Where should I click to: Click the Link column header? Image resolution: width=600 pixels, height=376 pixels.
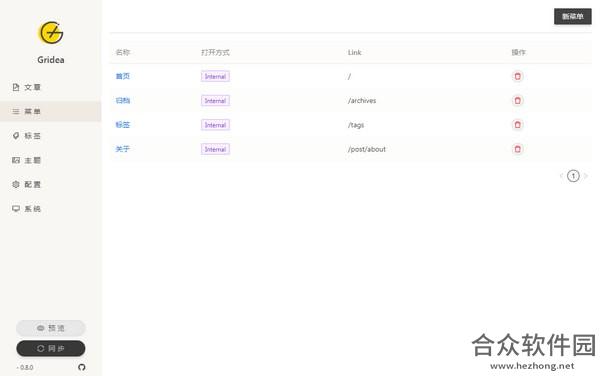tap(354, 52)
